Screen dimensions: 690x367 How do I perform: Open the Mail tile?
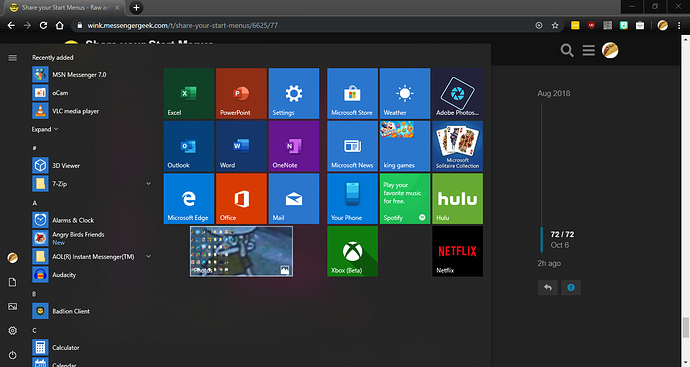[x=294, y=198]
